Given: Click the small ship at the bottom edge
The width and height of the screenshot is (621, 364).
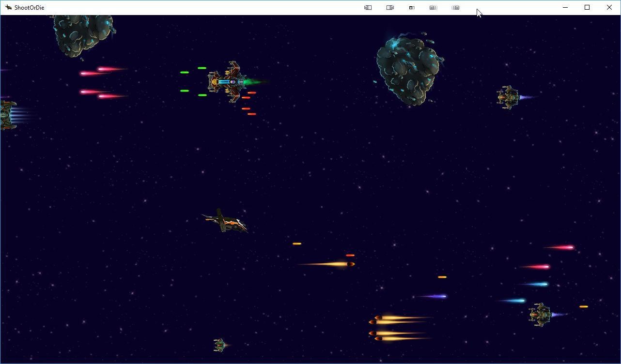Looking at the screenshot, I should (x=220, y=345).
